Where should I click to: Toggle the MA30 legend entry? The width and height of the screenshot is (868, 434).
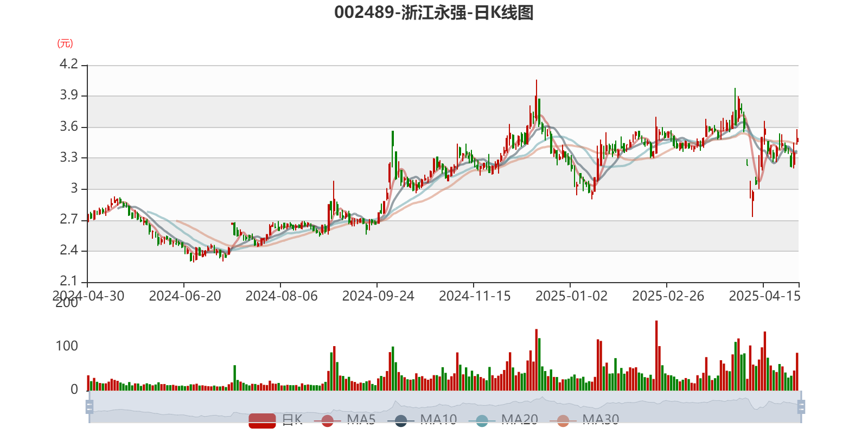pos(584,420)
